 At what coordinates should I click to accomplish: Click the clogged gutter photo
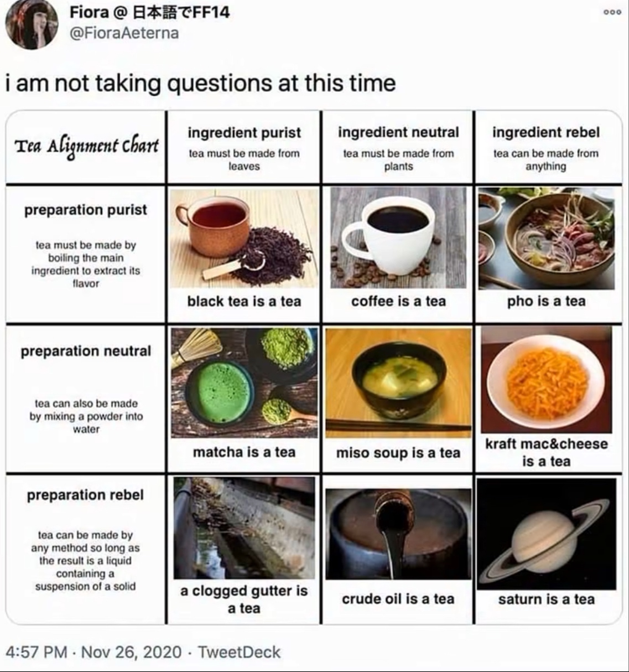click(244, 528)
